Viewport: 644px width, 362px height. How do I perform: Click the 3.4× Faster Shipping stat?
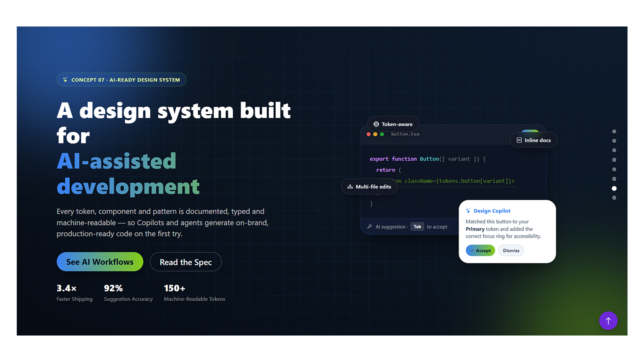(74, 293)
